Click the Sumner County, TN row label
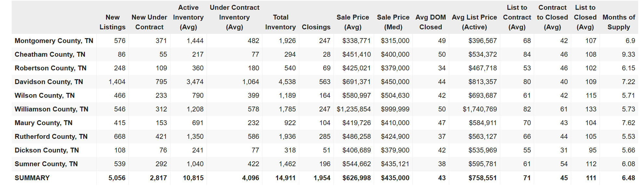 pos(46,164)
